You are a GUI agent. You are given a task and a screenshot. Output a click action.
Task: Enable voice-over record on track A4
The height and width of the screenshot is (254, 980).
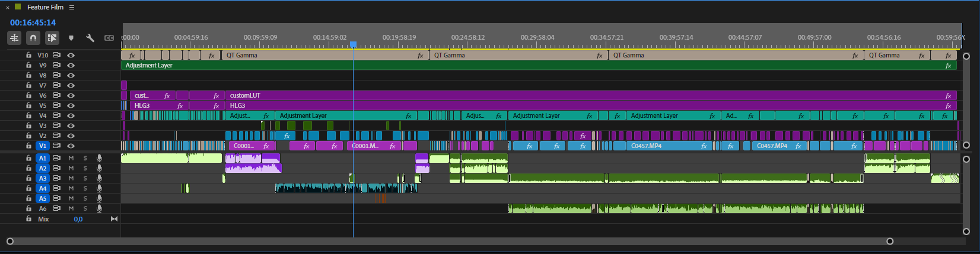click(x=99, y=188)
